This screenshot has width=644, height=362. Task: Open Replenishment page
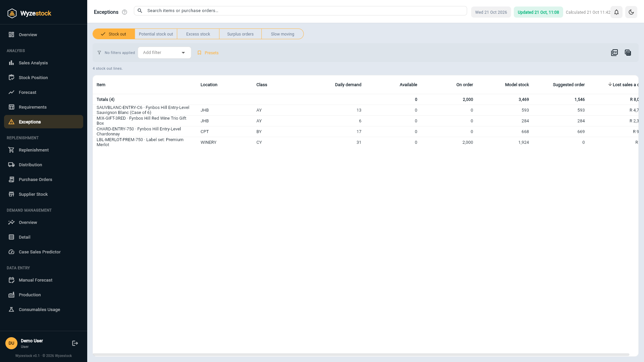point(44,150)
